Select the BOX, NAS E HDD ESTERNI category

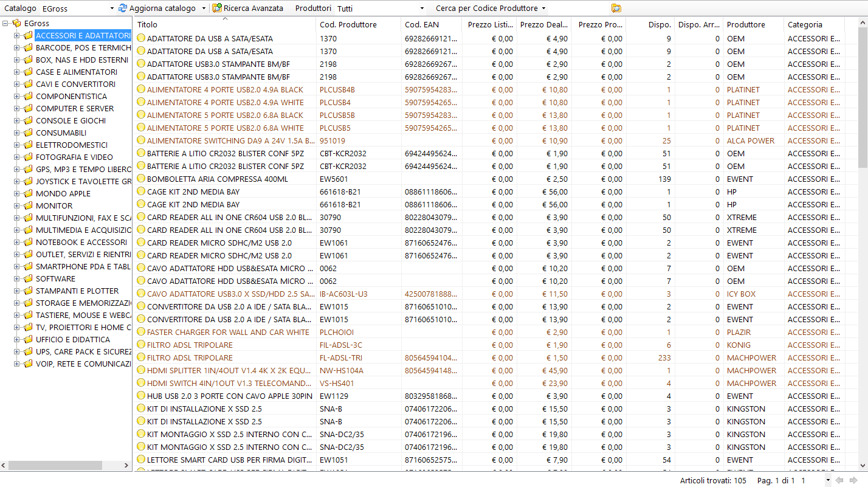pos(82,60)
